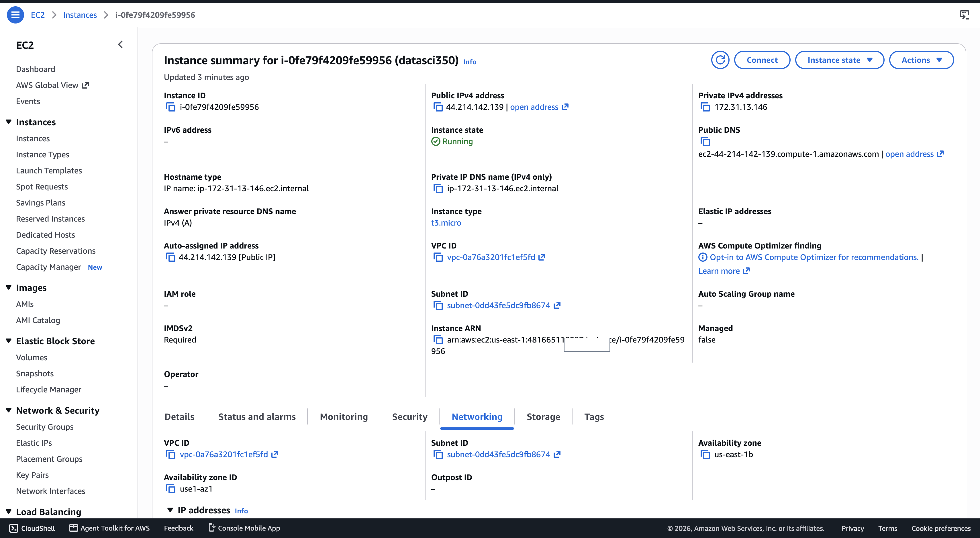980x538 pixels.
Task: Switch to the Storage tab
Action: click(543, 417)
